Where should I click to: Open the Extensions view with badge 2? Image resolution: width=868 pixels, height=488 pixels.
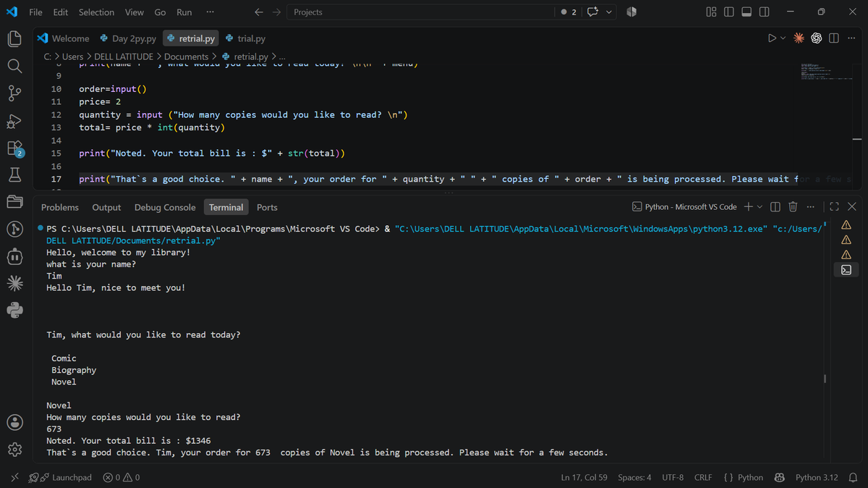(x=14, y=148)
